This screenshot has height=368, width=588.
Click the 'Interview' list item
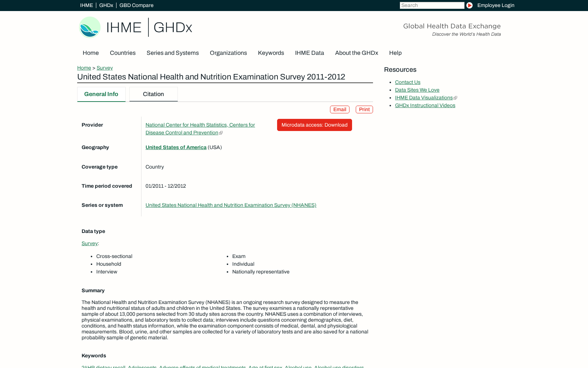[107, 272]
